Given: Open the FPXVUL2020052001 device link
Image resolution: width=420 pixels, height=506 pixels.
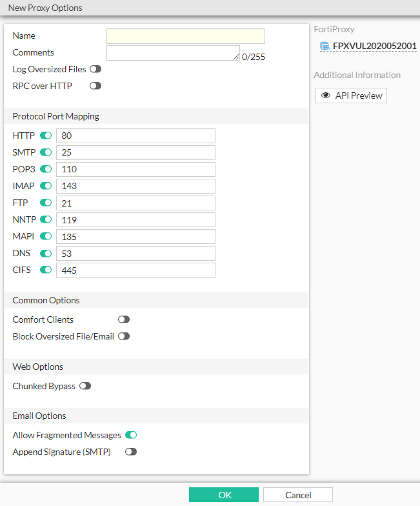Looking at the screenshot, I should [x=374, y=46].
